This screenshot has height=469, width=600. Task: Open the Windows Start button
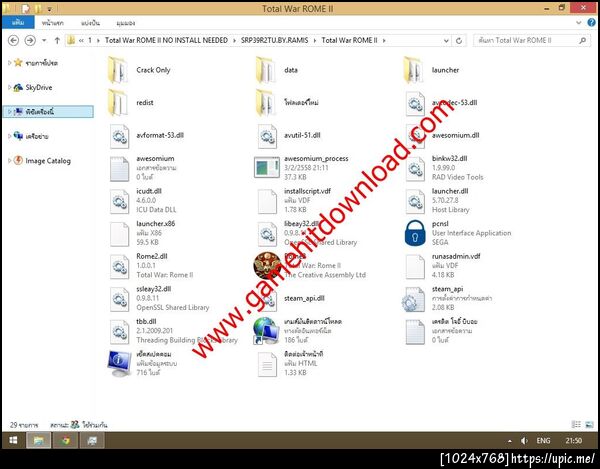point(13,441)
